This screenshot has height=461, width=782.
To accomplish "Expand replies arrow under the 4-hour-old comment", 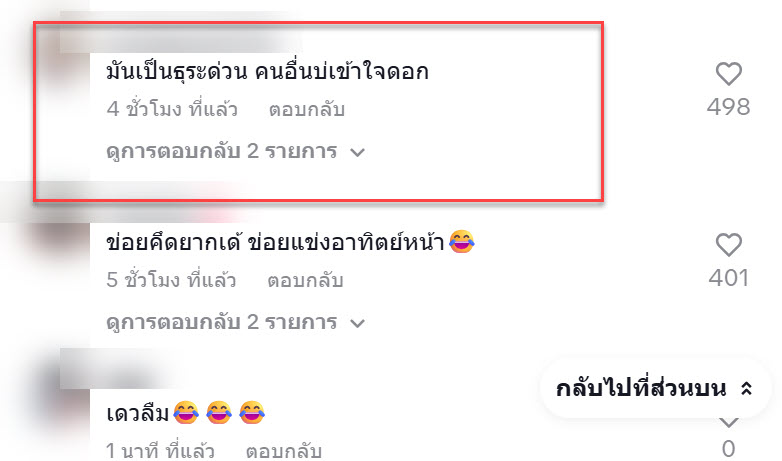I will (x=358, y=152).
